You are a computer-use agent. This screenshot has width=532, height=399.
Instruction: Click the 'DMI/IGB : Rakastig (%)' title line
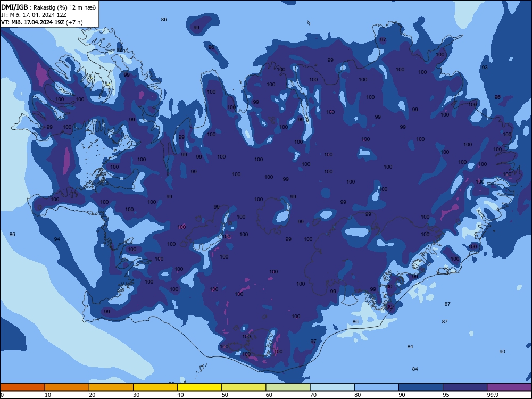click(48, 7)
